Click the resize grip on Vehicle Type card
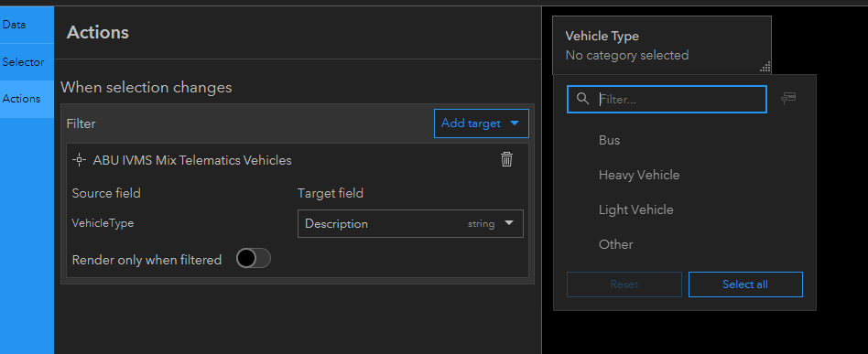 (x=765, y=68)
